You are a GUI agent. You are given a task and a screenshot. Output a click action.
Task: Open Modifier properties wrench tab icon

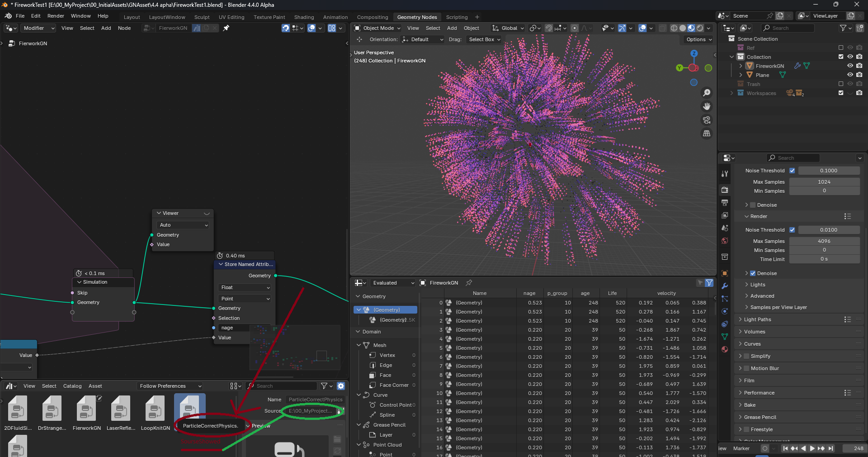point(725,286)
